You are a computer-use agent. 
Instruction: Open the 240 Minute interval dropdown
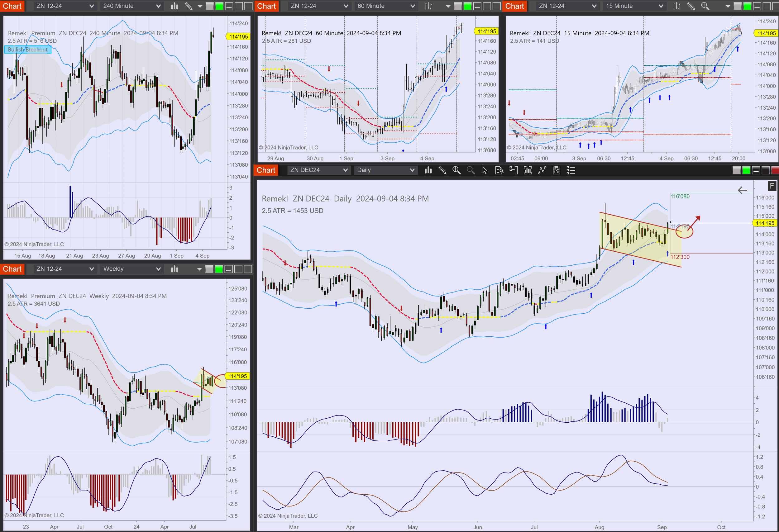point(132,6)
